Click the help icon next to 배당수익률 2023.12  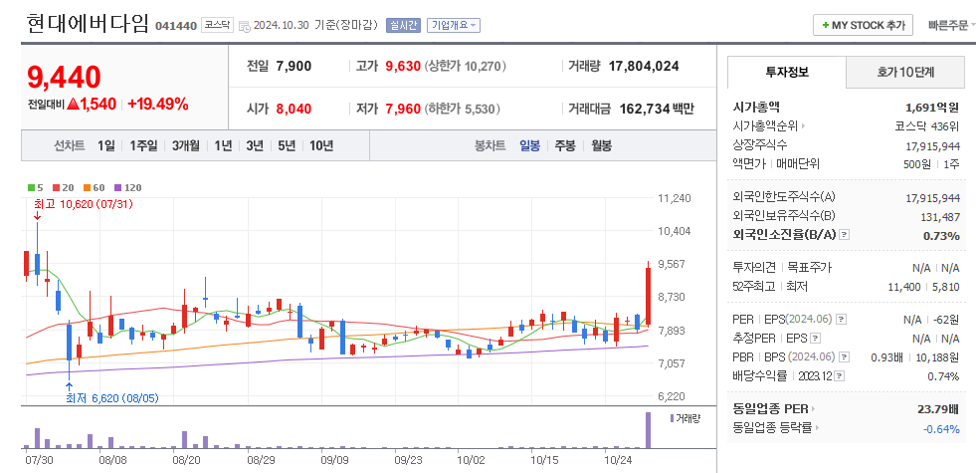click(x=840, y=376)
